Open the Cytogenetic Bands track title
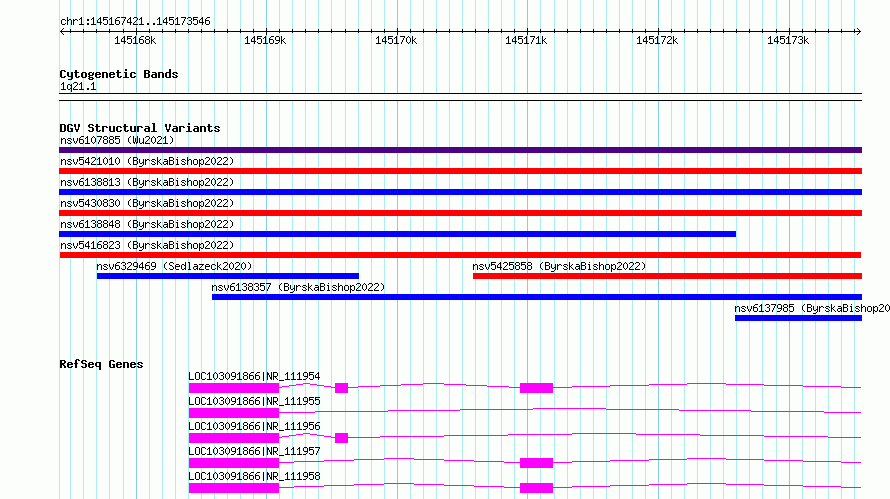Screen dimensions: 890x499 pos(119,74)
